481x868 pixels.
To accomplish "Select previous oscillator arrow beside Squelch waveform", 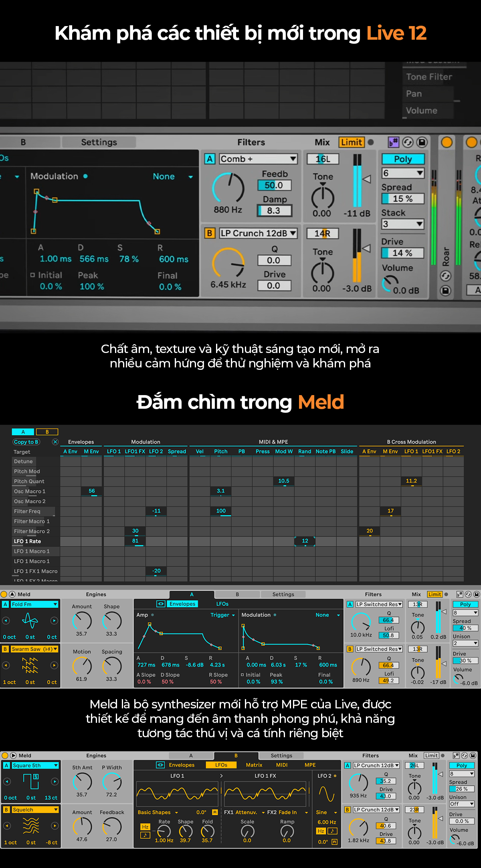I will coord(7,826).
